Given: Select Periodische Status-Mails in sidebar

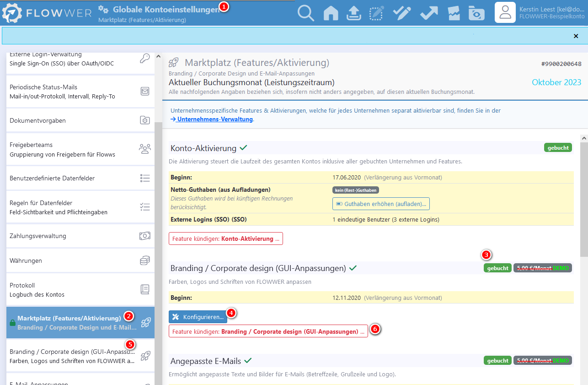Looking at the screenshot, I should (x=80, y=92).
